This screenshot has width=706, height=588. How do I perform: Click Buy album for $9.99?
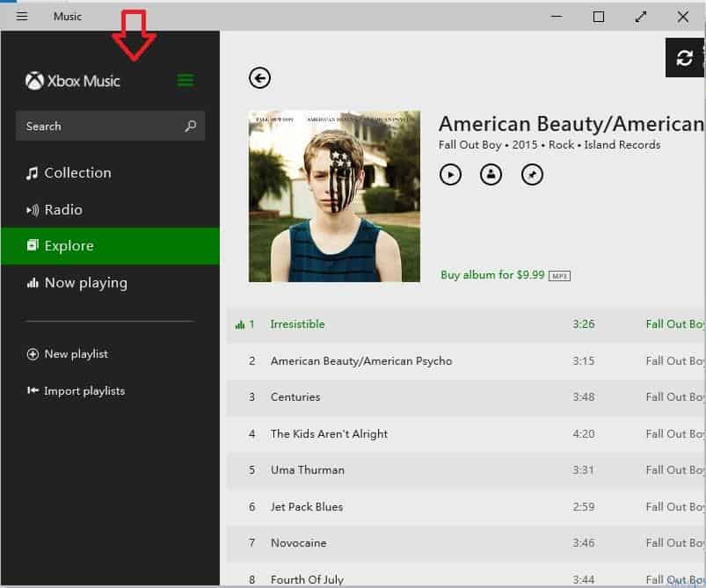492,274
